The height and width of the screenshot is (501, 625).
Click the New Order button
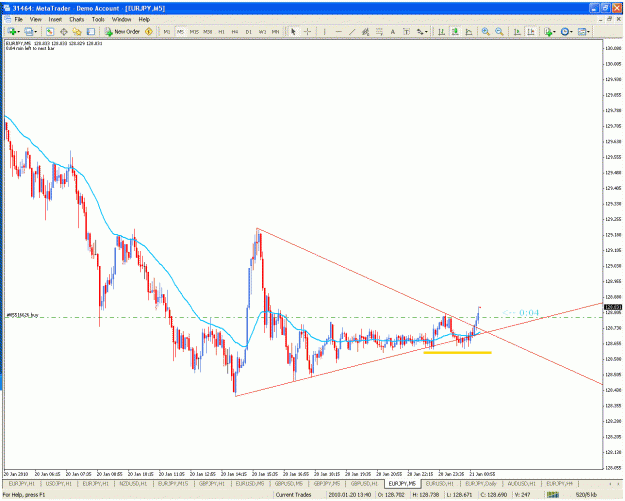[122, 31]
